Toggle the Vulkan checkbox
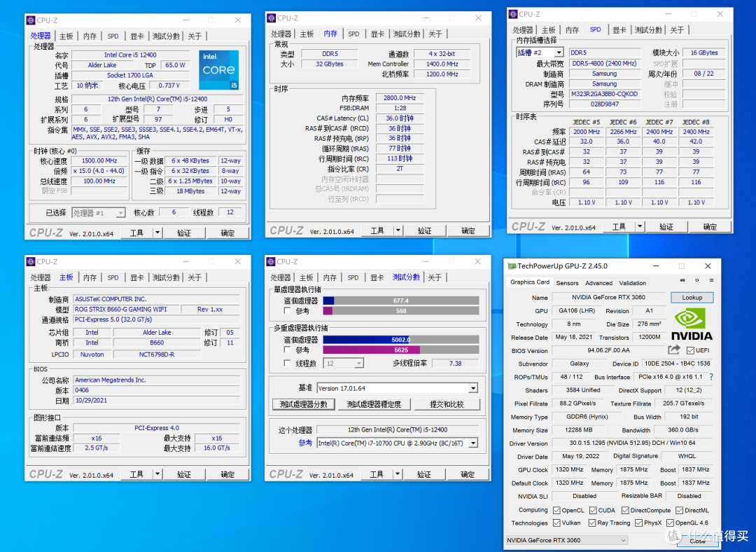This screenshot has height=552, width=756. [557, 523]
